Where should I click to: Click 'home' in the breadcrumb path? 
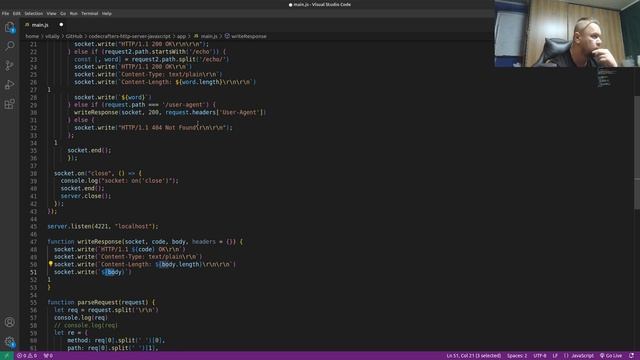click(32, 36)
